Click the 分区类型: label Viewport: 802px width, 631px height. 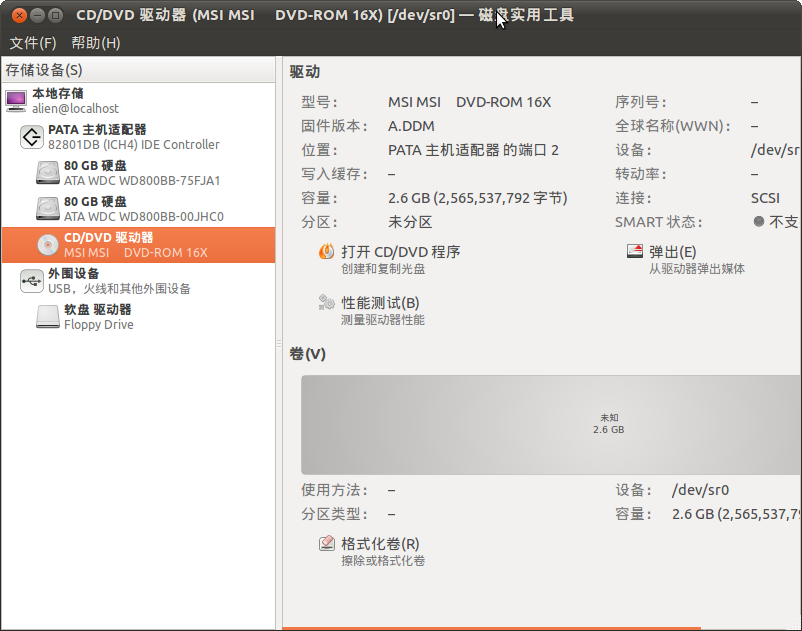click(335, 514)
